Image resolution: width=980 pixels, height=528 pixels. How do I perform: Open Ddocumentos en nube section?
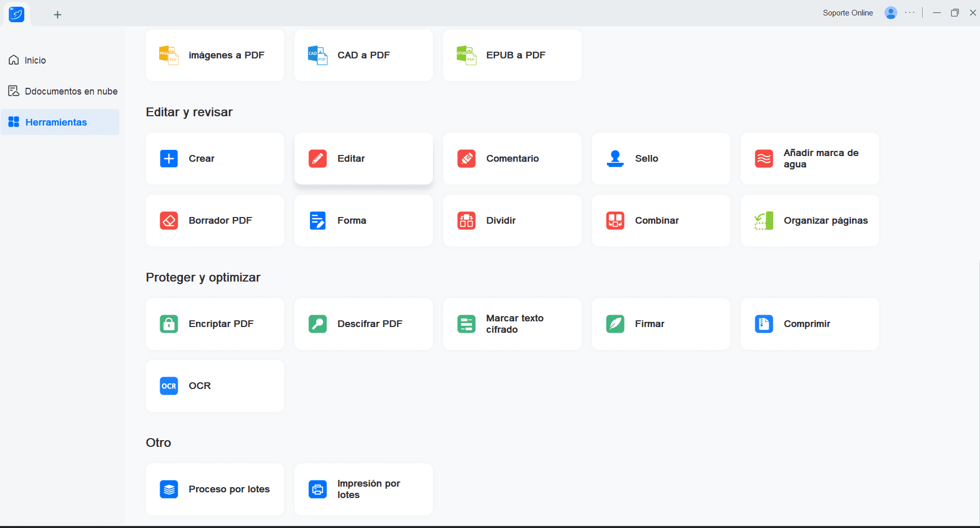(71, 91)
